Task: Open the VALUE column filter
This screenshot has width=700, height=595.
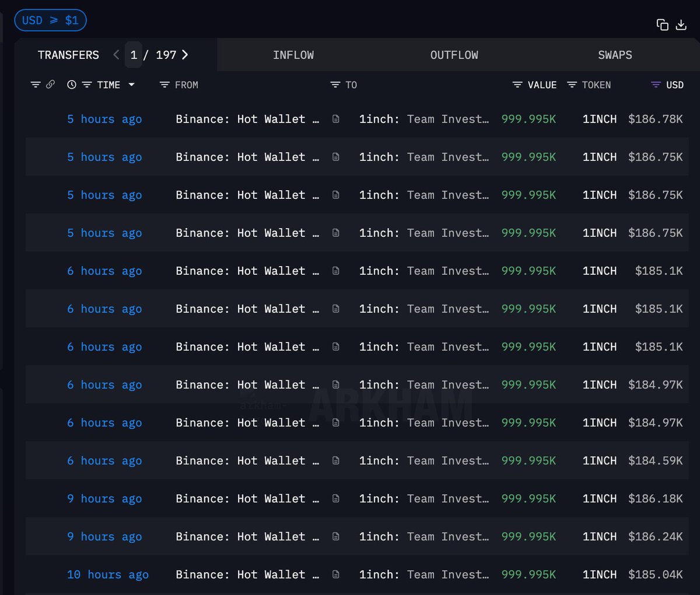Action: tap(517, 85)
